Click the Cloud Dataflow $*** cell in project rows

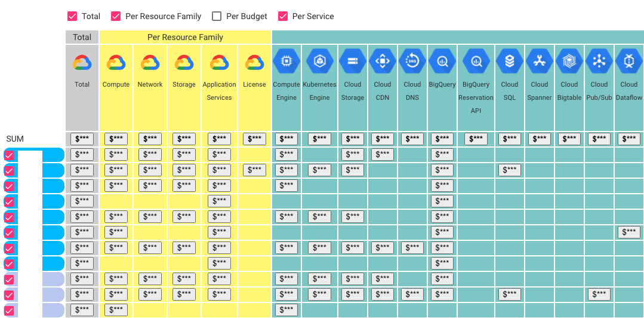tap(629, 232)
